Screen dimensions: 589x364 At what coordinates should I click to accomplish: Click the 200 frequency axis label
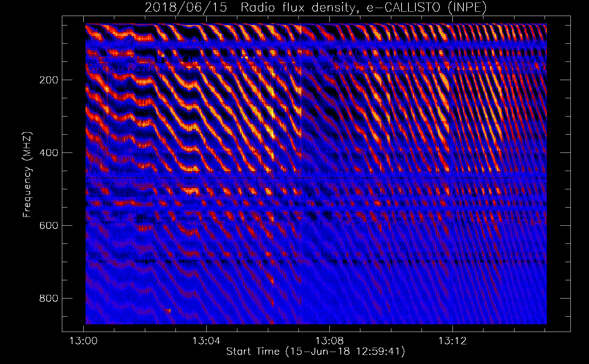point(48,80)
